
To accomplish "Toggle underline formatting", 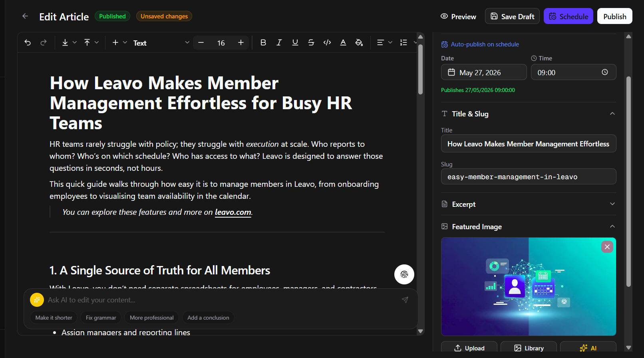I will (x=295, y=42).
